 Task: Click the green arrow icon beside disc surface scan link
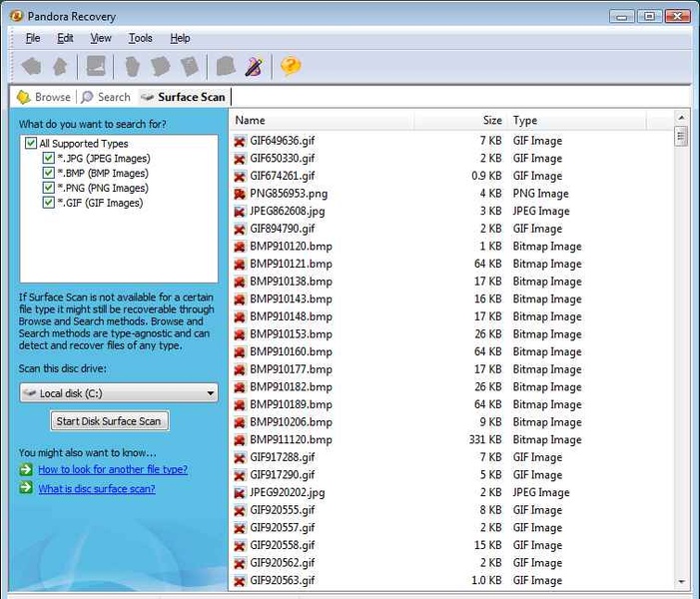point(26,489)
